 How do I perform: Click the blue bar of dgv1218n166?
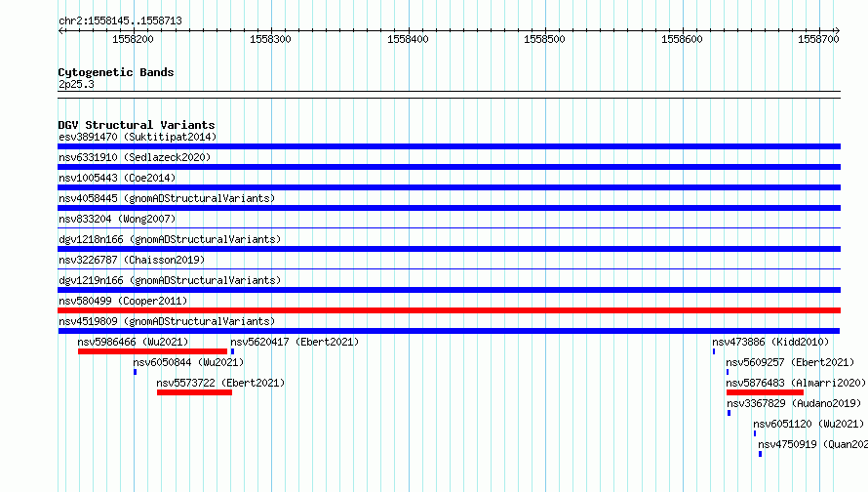coord(449,249)
